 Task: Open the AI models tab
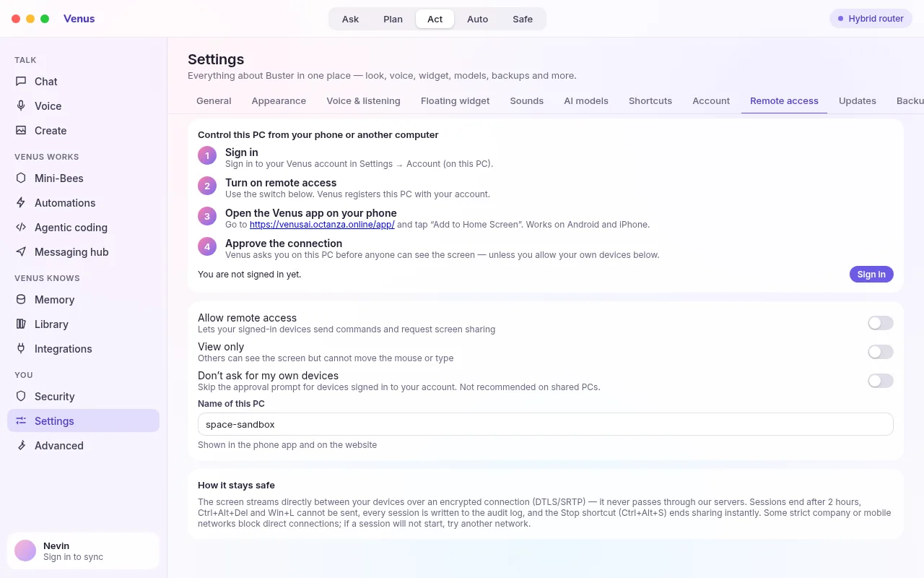586,101
